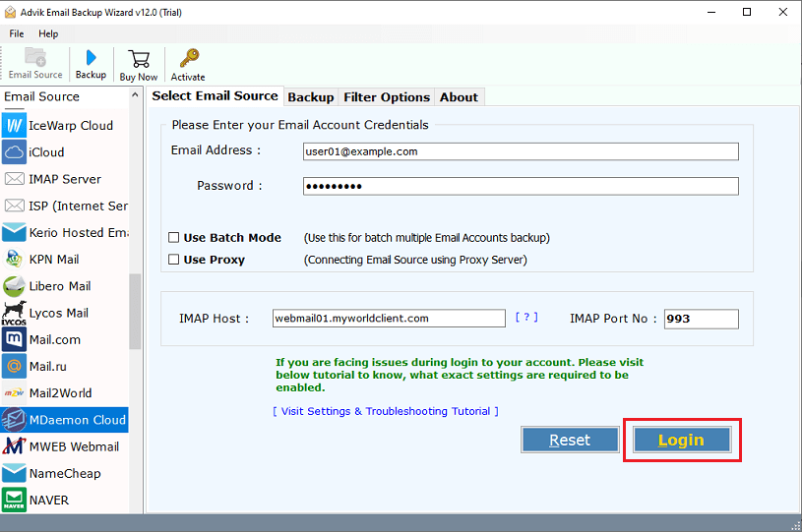Viewport: 802px width, 532px height.
Task: Click the Reset button
Action: coord(570,440)
